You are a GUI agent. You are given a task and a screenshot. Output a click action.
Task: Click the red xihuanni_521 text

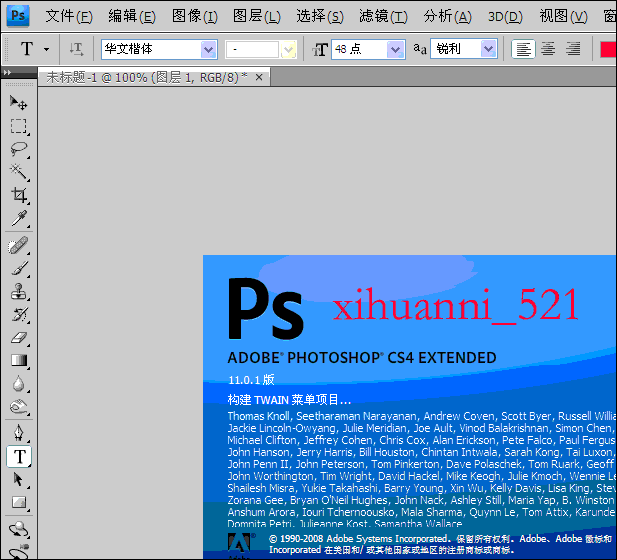456,305
